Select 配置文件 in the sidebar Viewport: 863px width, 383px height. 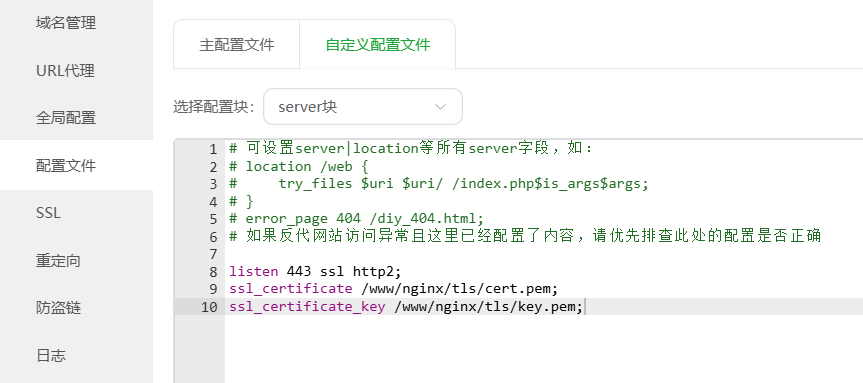[66, 165]
